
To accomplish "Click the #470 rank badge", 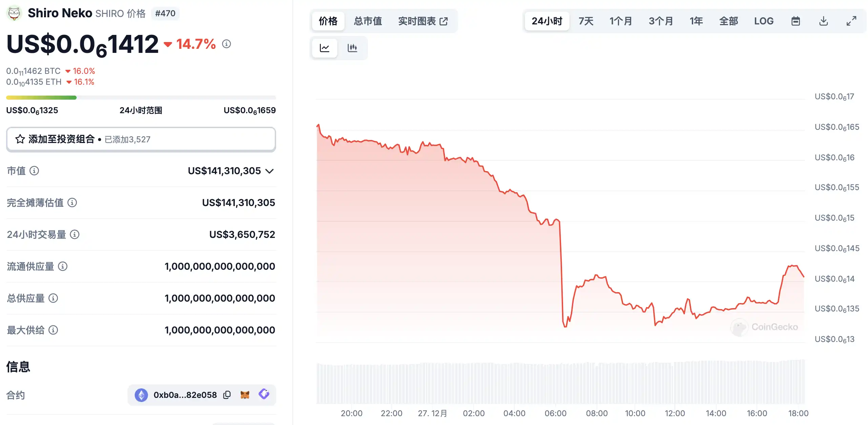I will (165, 14).
